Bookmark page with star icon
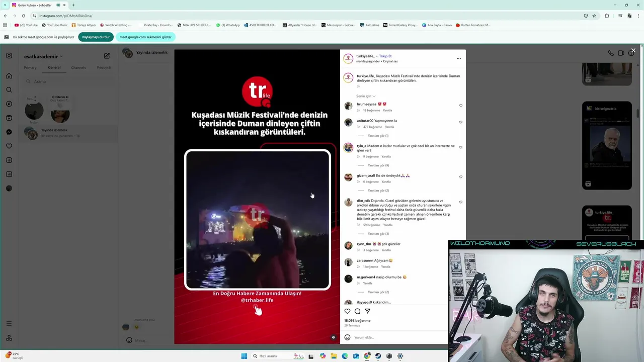Image resolution: width=644 pixels, height=362 pixels. 594,16
